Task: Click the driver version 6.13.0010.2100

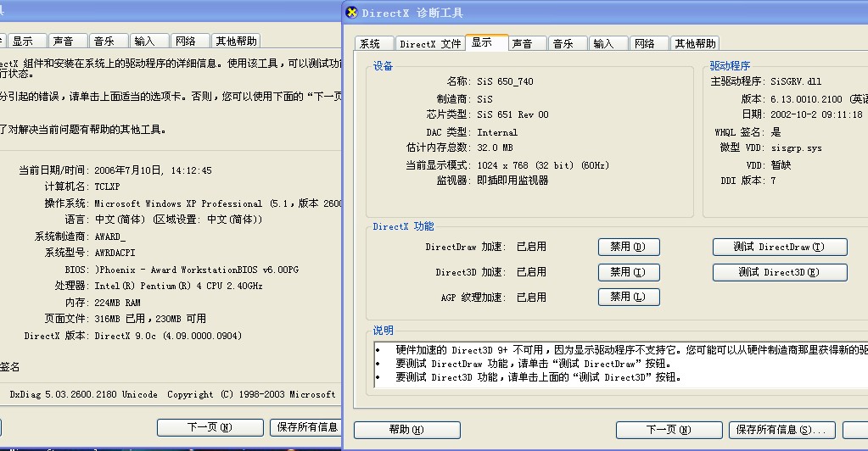Action: click(806, 99)
